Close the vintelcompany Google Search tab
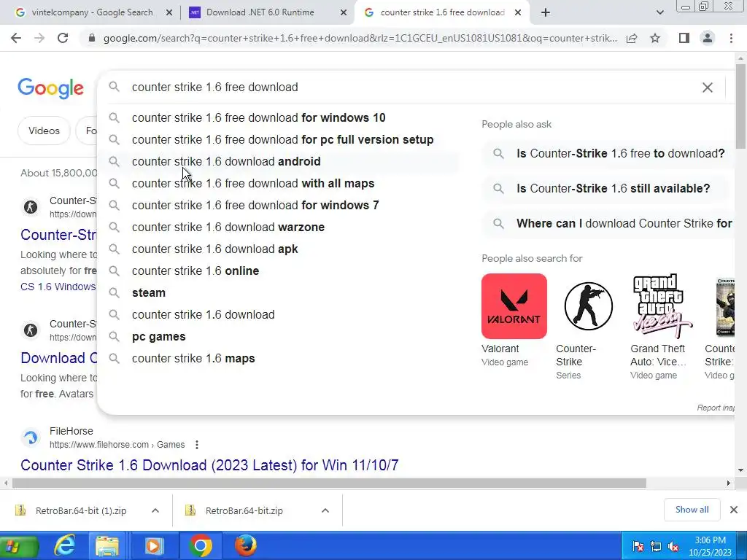The height and width of the screenshot is (560, 747). pos(169,13)
